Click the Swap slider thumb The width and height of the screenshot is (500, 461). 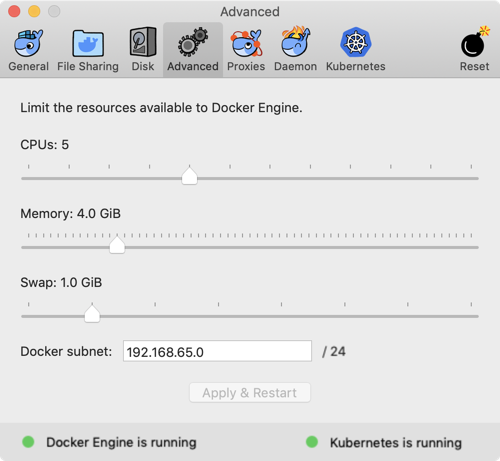(92, 314)
